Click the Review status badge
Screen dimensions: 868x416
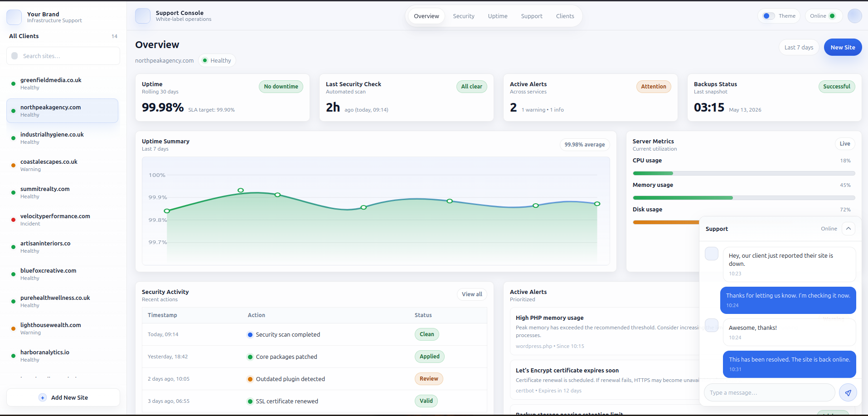[x=429, y=379]
